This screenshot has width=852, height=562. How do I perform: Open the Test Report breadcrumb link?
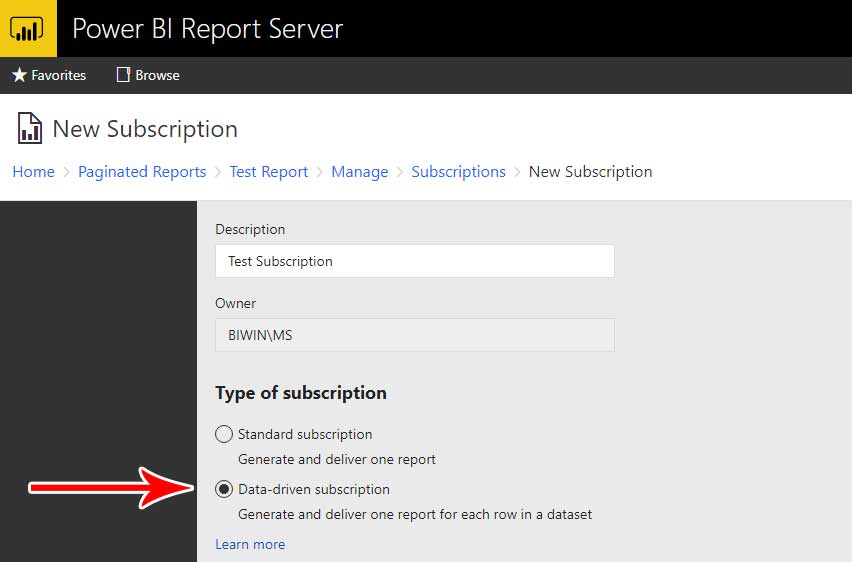click(x=268, y=172)
